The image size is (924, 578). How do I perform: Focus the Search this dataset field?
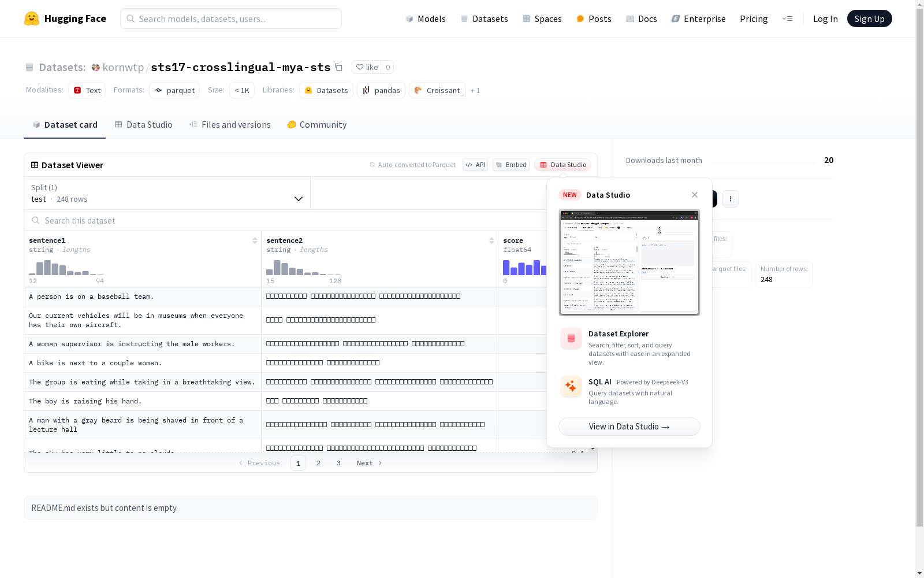[x=286, y=220]
